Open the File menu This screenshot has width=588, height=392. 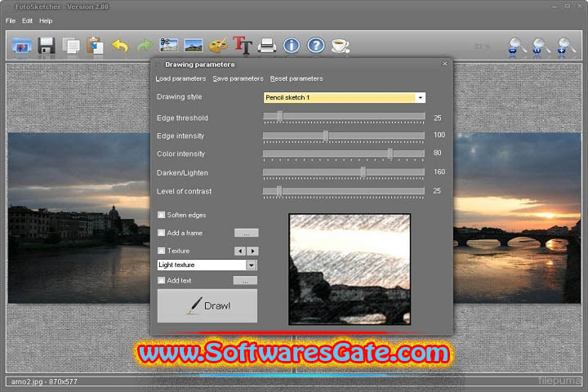pos(11,21)
